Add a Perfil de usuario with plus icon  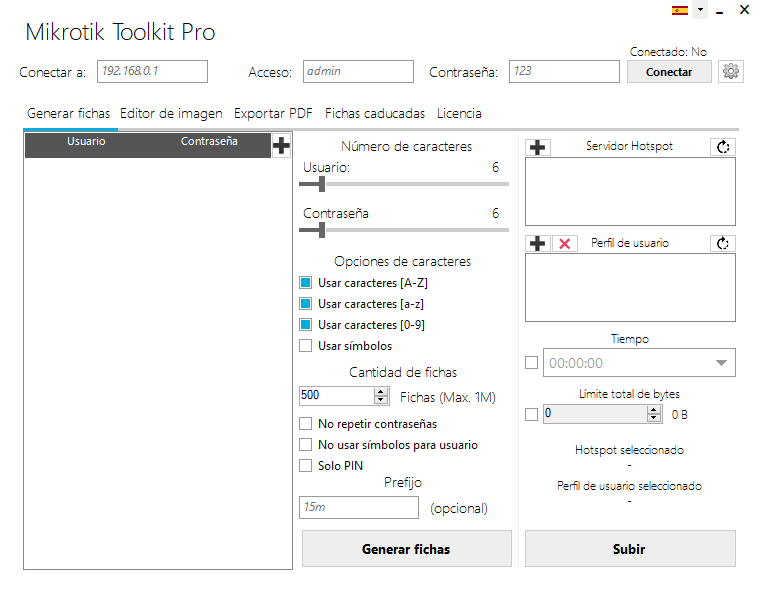(x=537, y=243)
